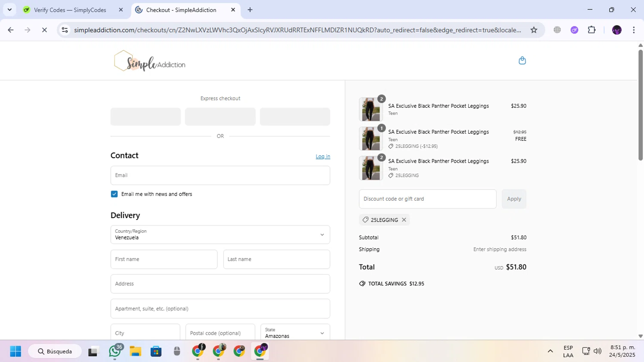Close the Checkout SimpleAddiction tab

coord(233,10)
